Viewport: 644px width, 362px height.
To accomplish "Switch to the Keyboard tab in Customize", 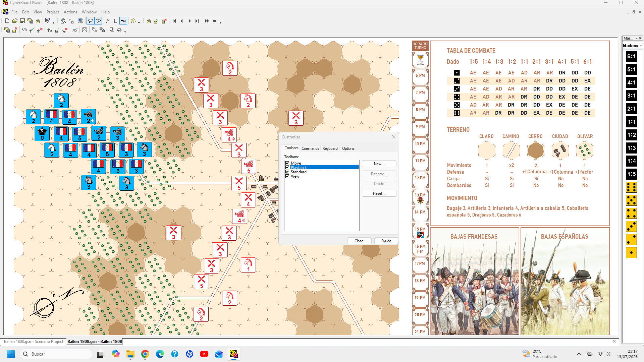I will pyautogui.click(x=330, y=148).
